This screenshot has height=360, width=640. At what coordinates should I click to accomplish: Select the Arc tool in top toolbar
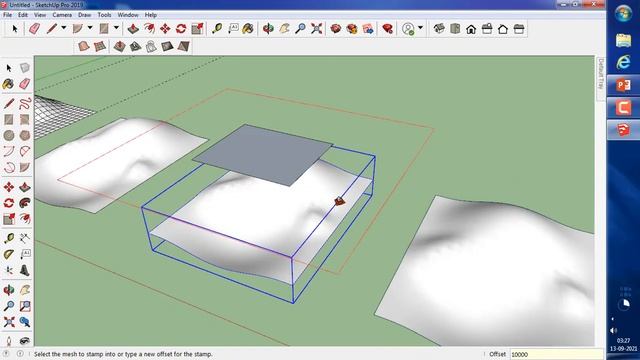coord(78,29)
